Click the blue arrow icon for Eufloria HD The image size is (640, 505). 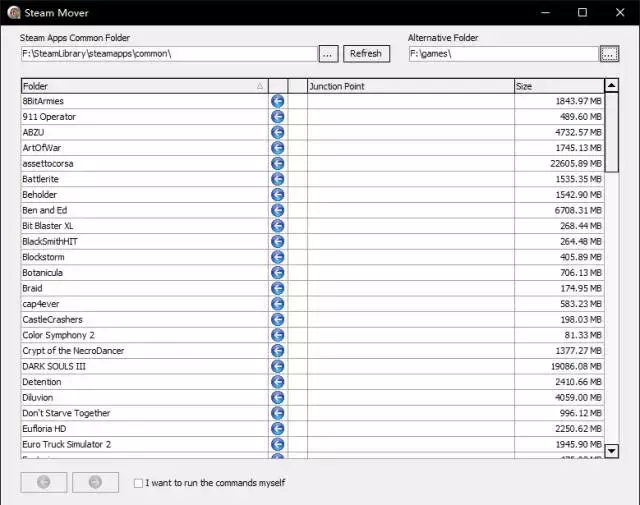pos(278,429)
